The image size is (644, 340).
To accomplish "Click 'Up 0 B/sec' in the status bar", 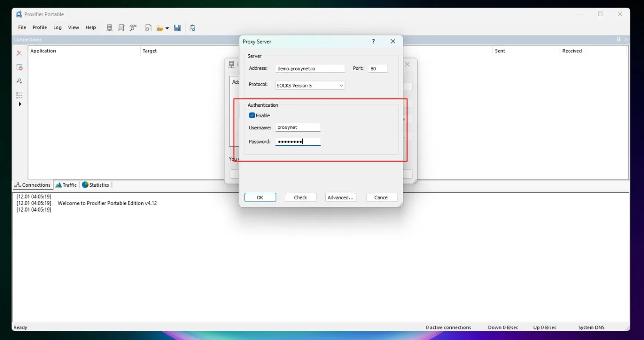I will 545,328.
